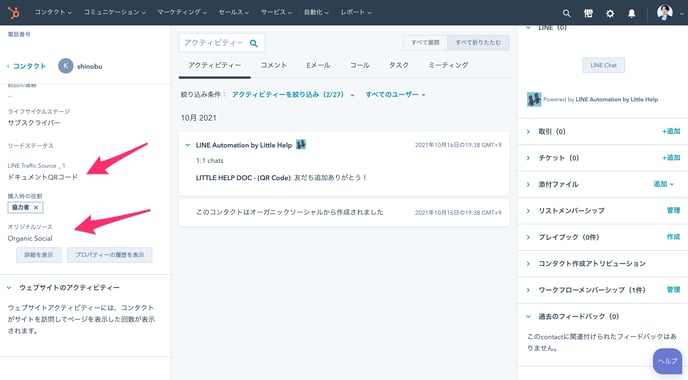Click the shinobu contact avatar circle
This screenshot has height=380, width=688.
coord(65,66)
